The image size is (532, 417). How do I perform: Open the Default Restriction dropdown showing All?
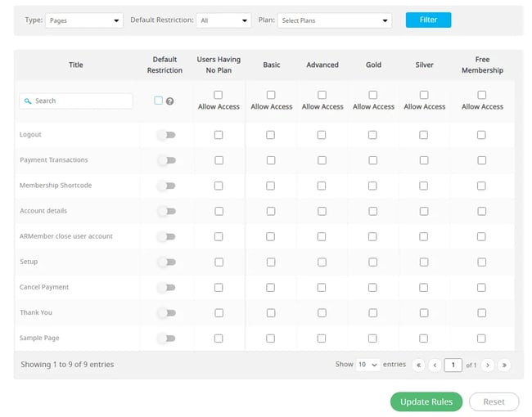click(223, 20)
